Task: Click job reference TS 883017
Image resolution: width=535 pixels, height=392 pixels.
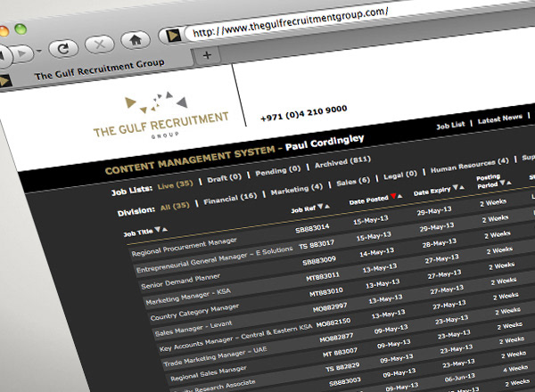Action: 317,244
